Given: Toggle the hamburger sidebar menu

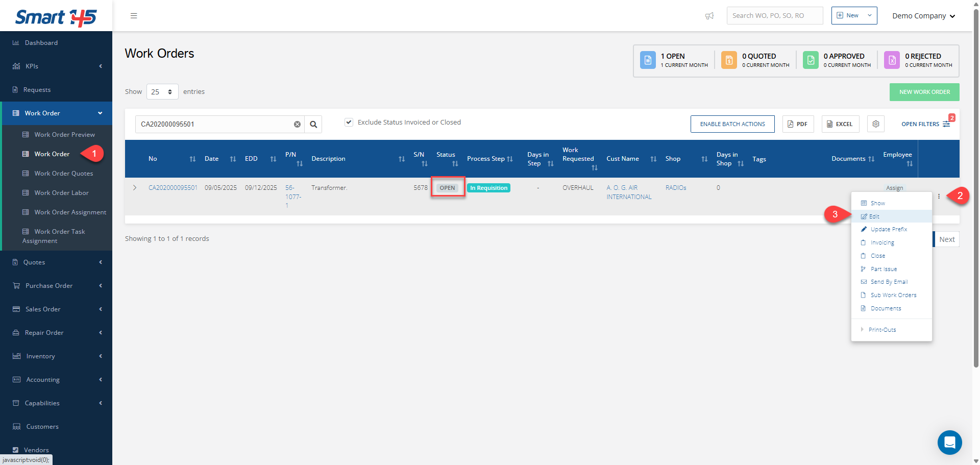Looking at the screenshot, I should 134,16.
